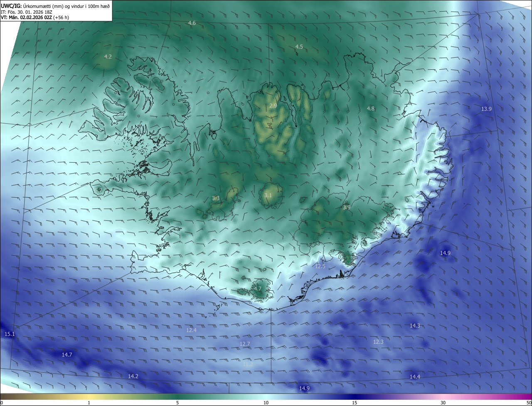Click the 4.6 value label on the map
This screenshot has width=532, height=406.
[192, 23]
